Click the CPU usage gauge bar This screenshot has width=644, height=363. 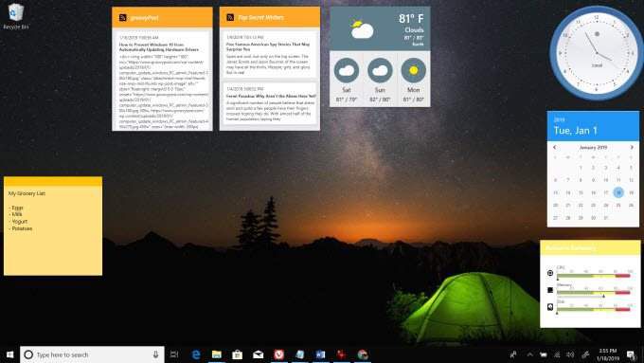click(594, 276)
